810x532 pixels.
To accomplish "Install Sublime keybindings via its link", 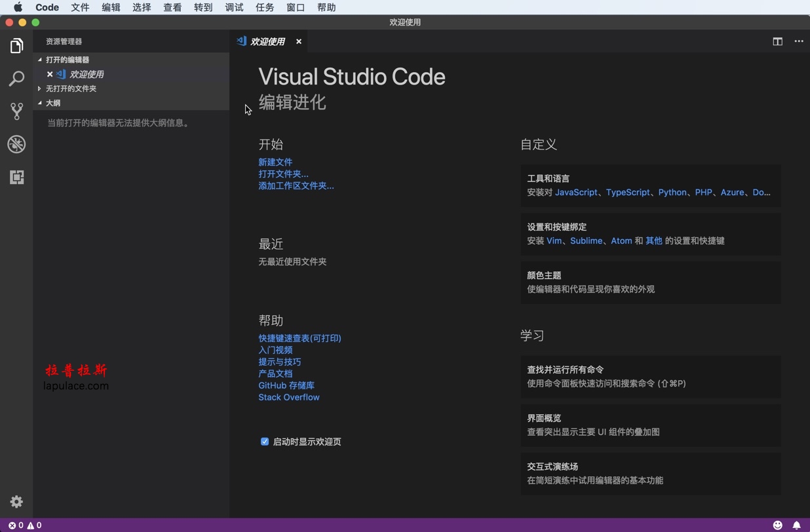I will click(586, 240).
